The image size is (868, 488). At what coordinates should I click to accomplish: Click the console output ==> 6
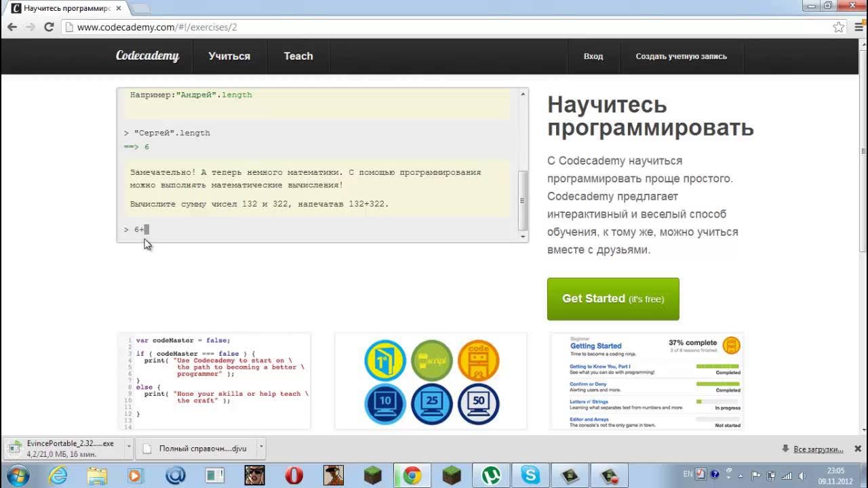(136, 147)
